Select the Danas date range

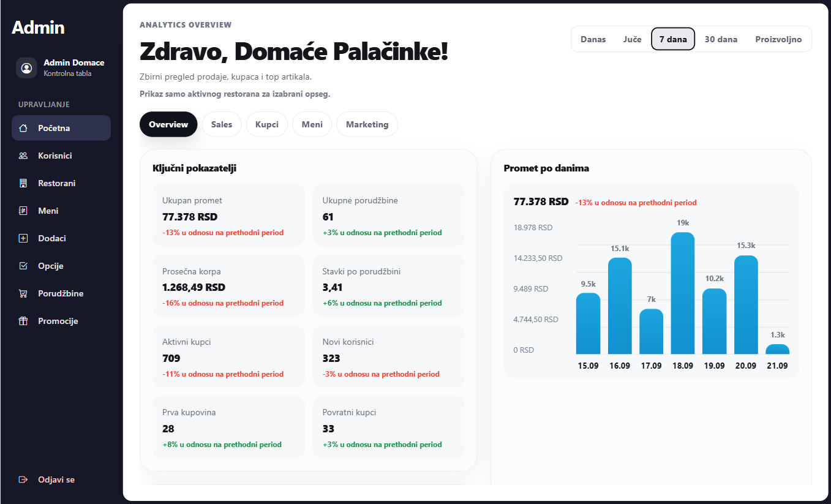593,39
